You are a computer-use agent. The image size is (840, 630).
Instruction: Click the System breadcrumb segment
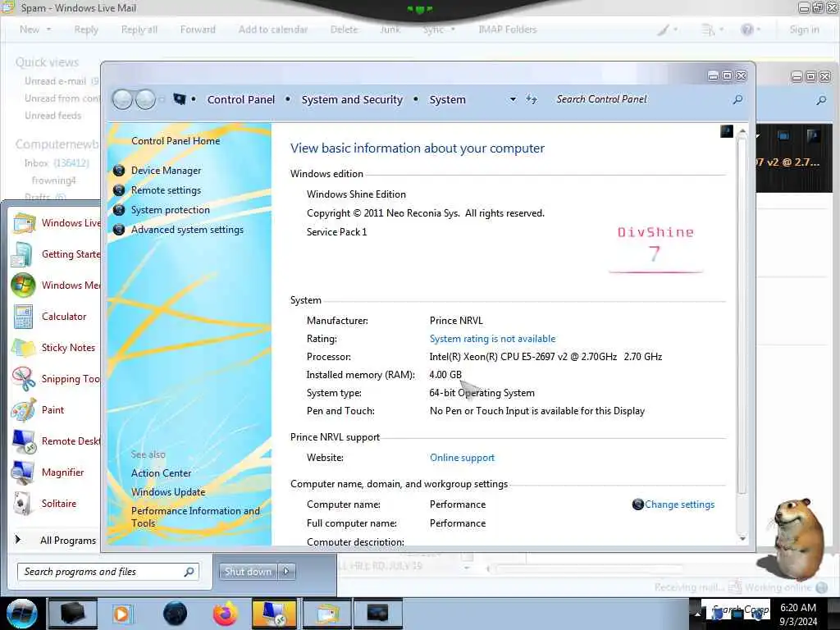(x=447, y=99)
